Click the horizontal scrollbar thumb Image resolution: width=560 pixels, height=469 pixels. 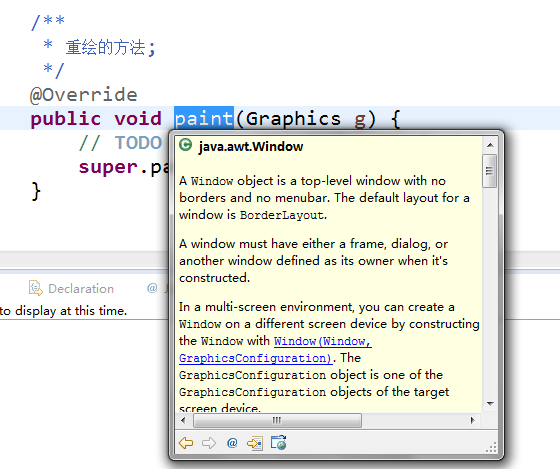coord(278,420)
